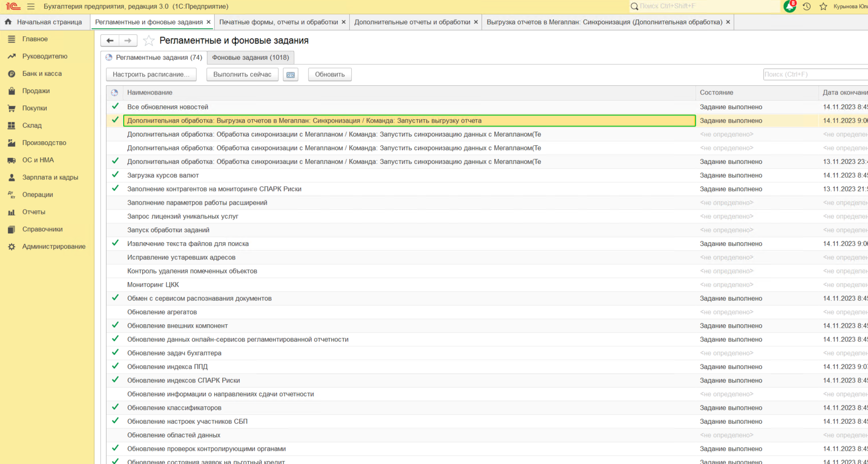Click the back navigation arrow
868x464 pixels.
point(110,41)
